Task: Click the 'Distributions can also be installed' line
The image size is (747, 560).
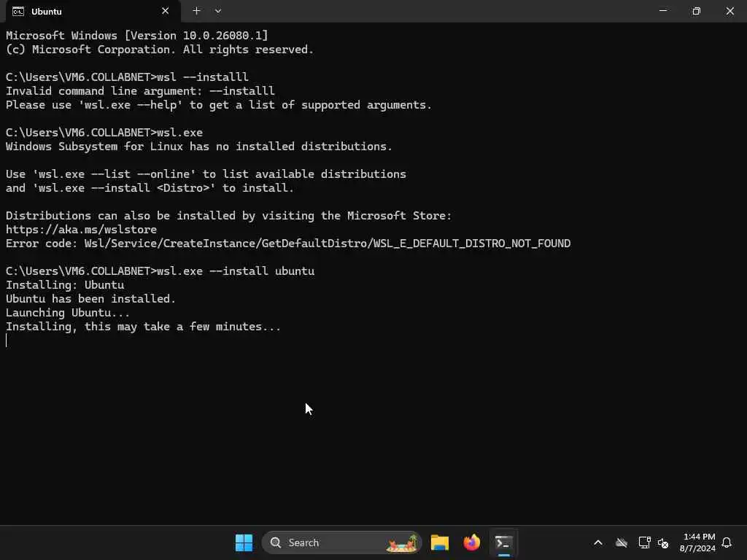Action: [x=228, y=216]
